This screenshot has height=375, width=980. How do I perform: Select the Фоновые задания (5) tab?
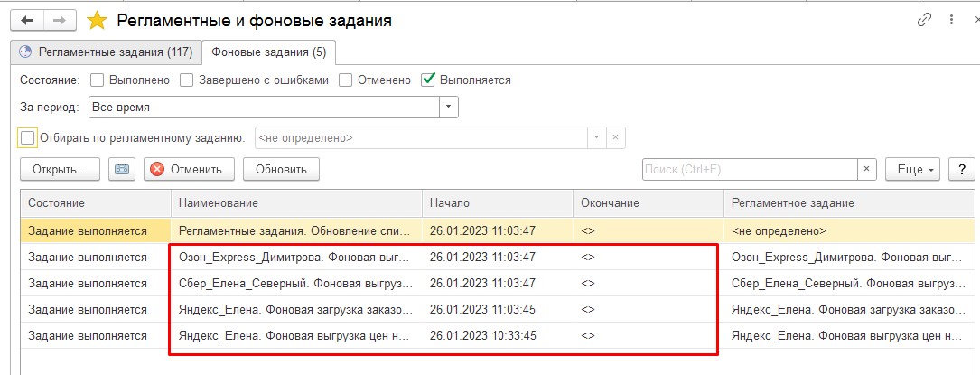tap(269, 52)
